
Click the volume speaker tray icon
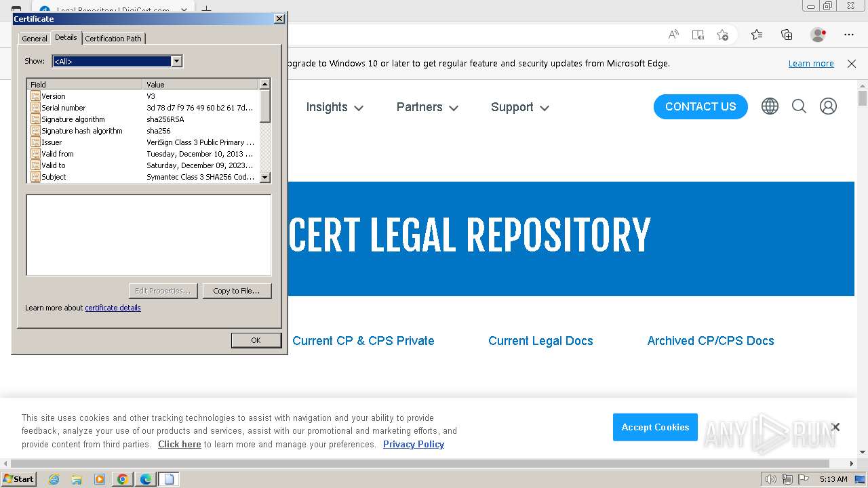tap(770, 479)
